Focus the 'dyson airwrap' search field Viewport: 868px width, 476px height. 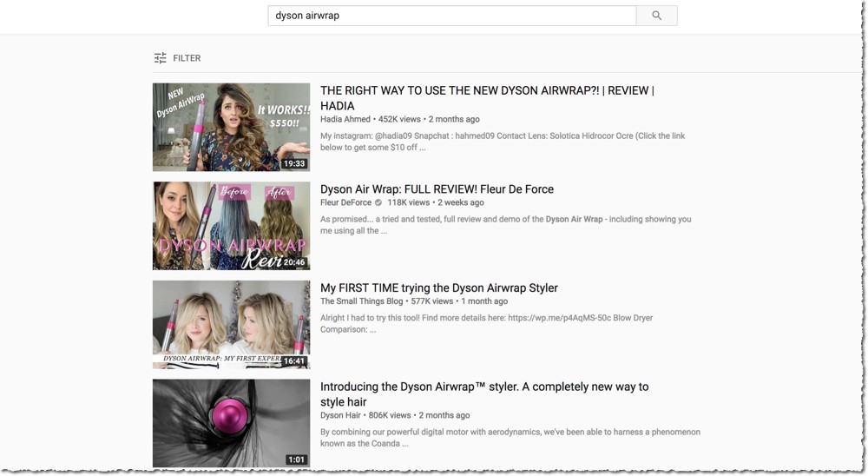point(451,16)
